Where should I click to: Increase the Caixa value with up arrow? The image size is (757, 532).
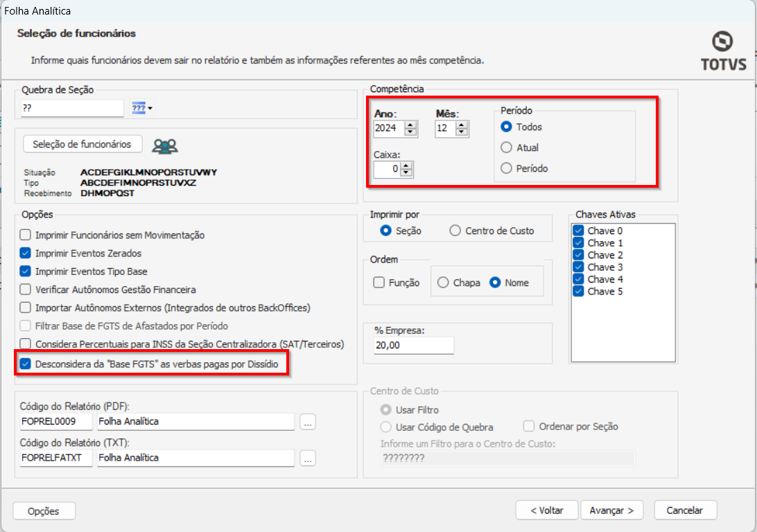pos(407,166)
